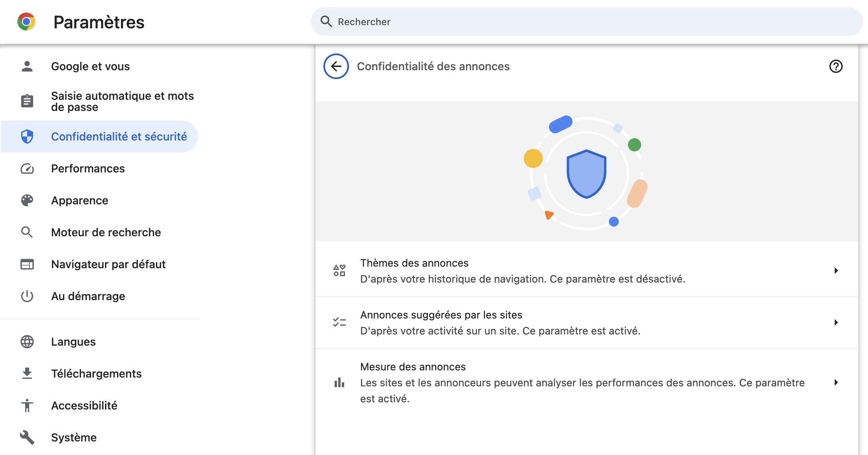Click the Apparence palette icon
The width and height of the screenshot is (868, 455).
tap(27, 200)
